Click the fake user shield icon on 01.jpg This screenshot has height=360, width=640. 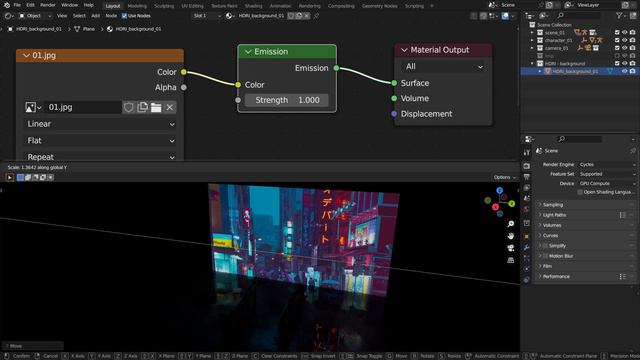coord(129,107)
